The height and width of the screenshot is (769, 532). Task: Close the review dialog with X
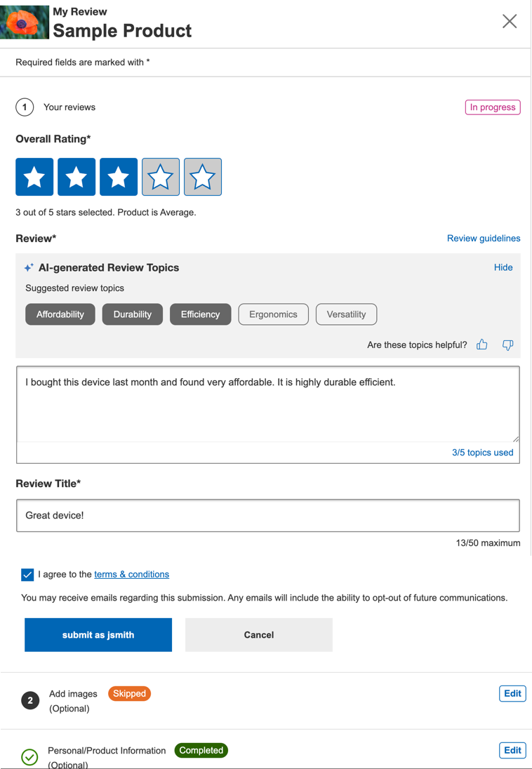coord(510,21)
